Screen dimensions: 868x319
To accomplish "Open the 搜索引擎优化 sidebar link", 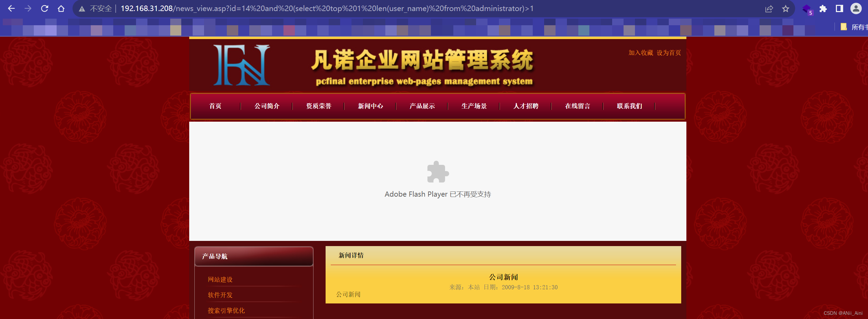I will (226, 311).
